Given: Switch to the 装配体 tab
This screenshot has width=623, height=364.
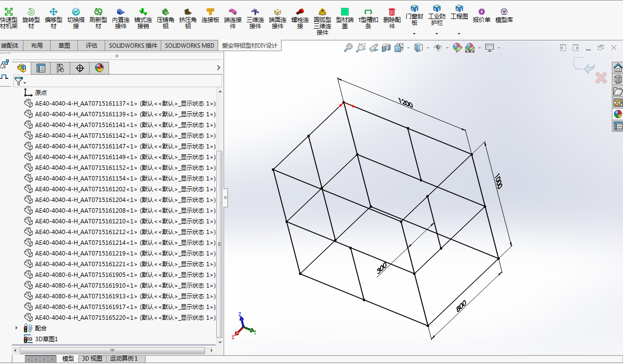Looking at the screenshot, I should (x=10, y=46).
